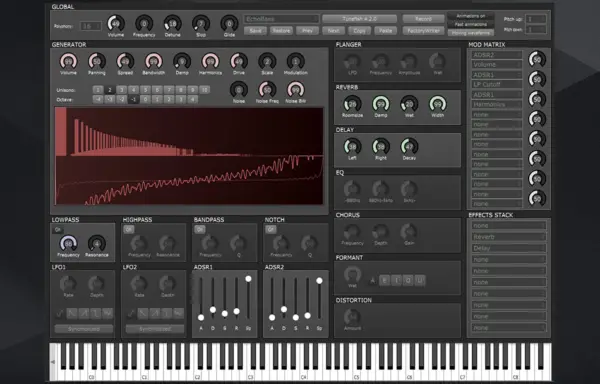Open Mod Matrix Volume target dropdown

(497, 65)
